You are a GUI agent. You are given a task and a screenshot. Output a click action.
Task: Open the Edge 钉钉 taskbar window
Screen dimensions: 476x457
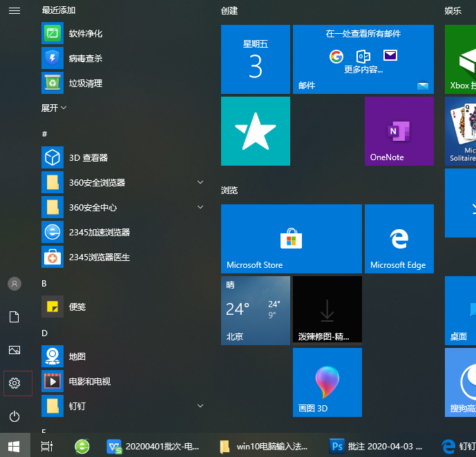pyautogui.click(x=459, y=446)
